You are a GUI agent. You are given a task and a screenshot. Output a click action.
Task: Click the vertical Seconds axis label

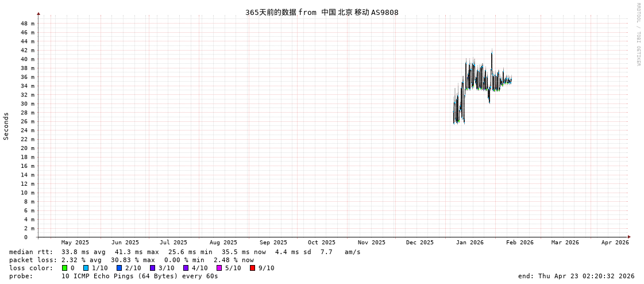[x=6, y=126]
